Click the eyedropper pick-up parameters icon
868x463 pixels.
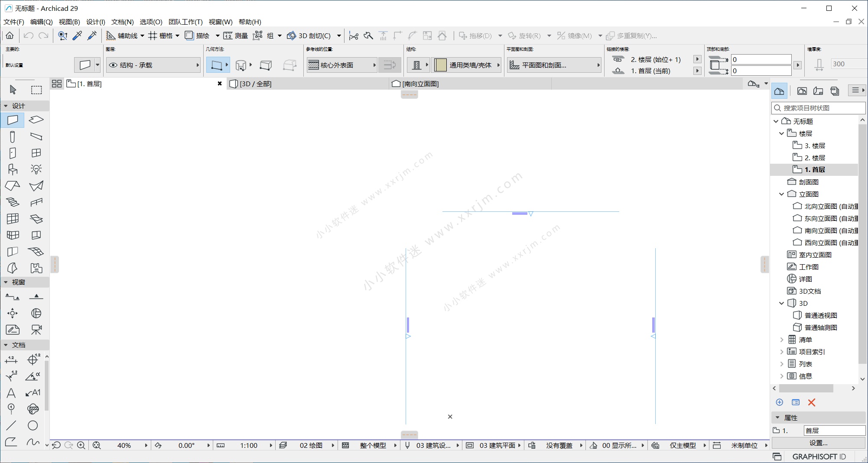coord(78,36)
